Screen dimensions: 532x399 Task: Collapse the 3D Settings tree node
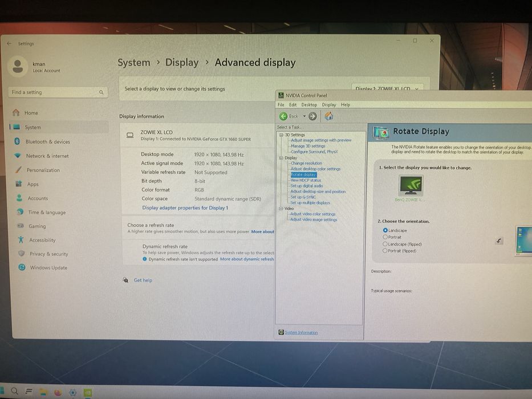tap(281, 135)
